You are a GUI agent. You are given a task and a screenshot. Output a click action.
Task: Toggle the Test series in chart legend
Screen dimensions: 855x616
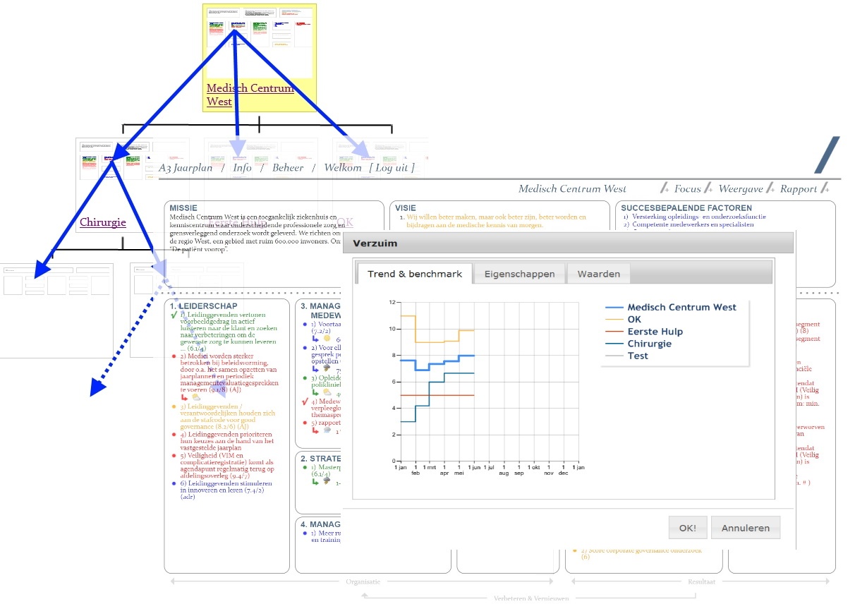tap(637, 356)
